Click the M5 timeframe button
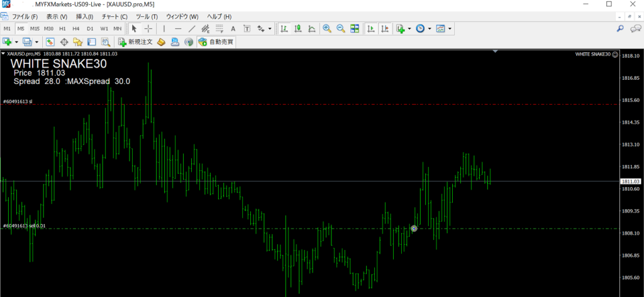The image size is (644, 297). point(21,29)
